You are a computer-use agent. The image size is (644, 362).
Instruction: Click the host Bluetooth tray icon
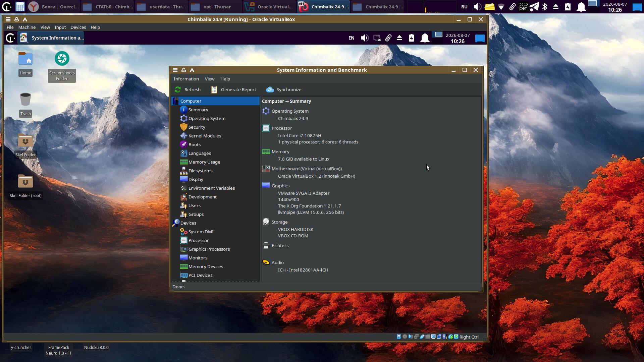point(545,7)
